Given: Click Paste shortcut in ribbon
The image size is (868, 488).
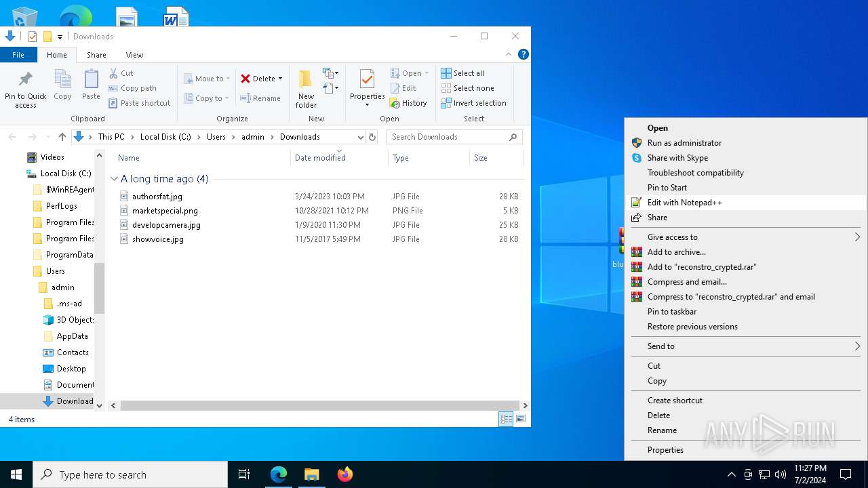Looking at the screenshot, I should (140, 103).
